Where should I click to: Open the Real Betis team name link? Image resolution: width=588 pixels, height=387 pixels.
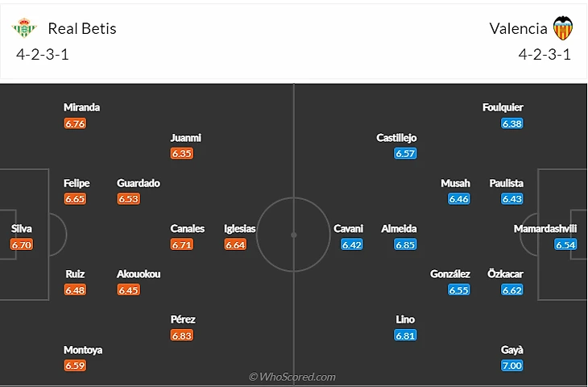coord(82,29)
